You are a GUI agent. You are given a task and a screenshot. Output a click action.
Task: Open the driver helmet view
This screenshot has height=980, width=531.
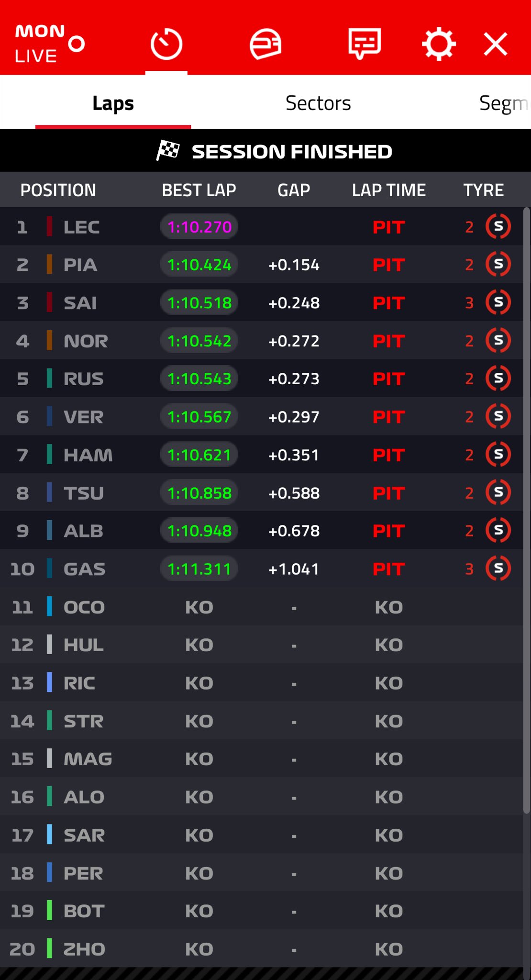265,45
